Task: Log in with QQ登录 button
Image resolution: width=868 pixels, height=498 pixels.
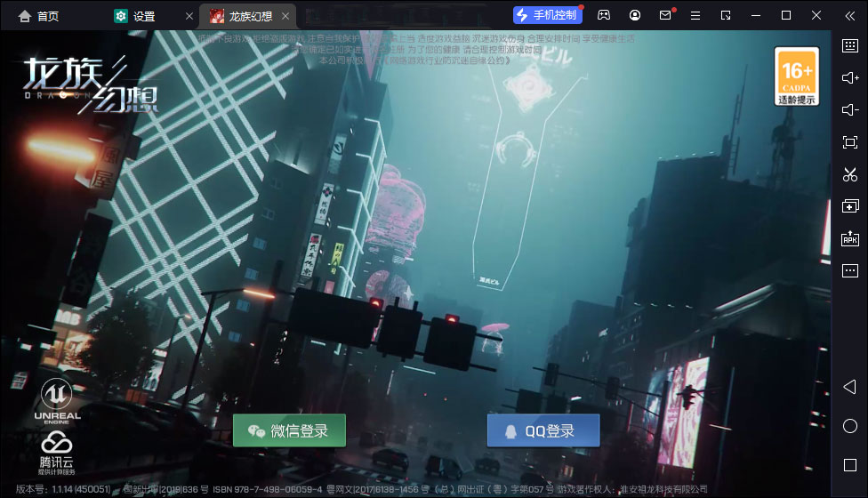Action: (x=543, y=430)
